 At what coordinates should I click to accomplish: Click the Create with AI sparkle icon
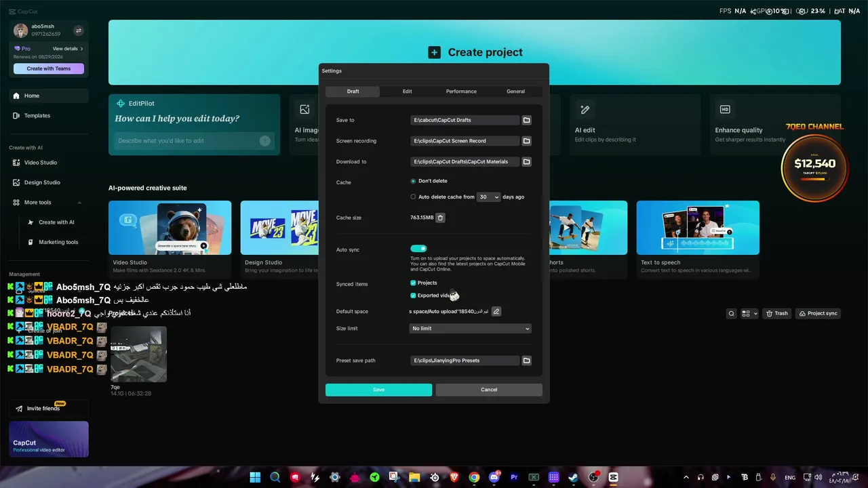pos(31,222)
